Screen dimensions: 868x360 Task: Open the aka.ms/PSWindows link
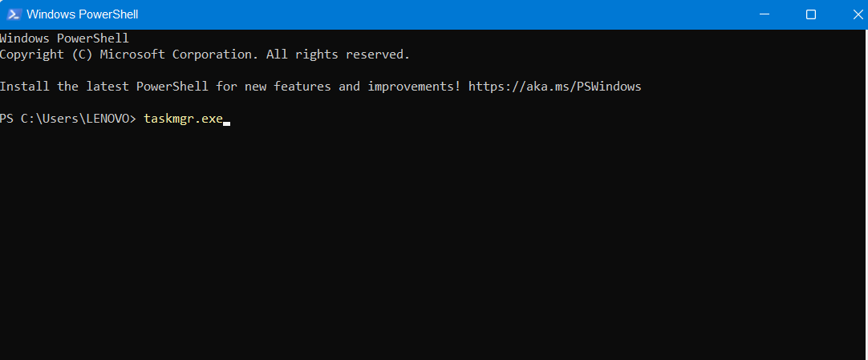pos(554,86)
